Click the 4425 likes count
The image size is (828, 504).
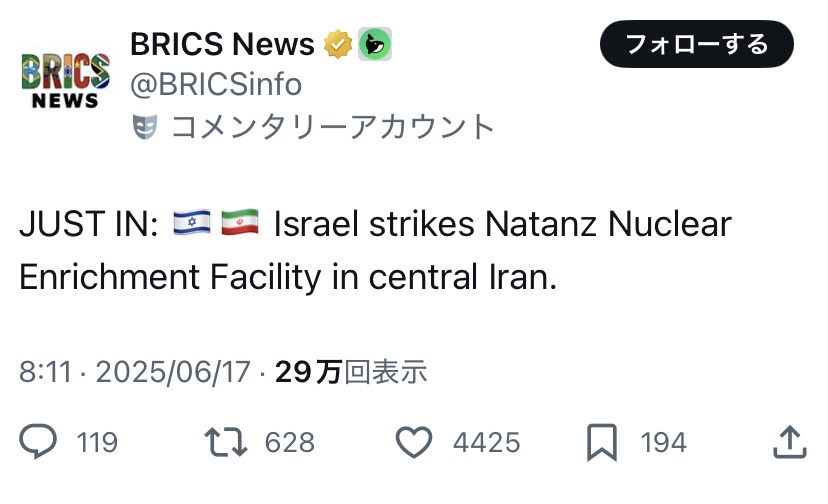pos(485,442)
